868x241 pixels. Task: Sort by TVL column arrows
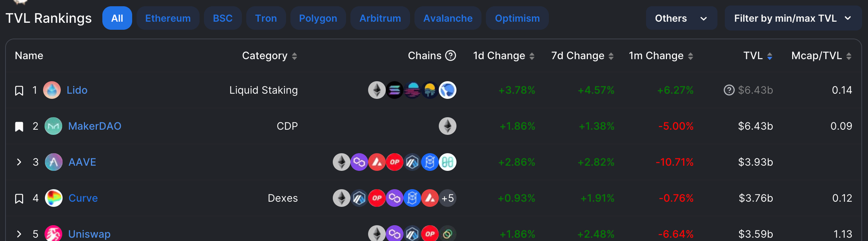[770, 56]
